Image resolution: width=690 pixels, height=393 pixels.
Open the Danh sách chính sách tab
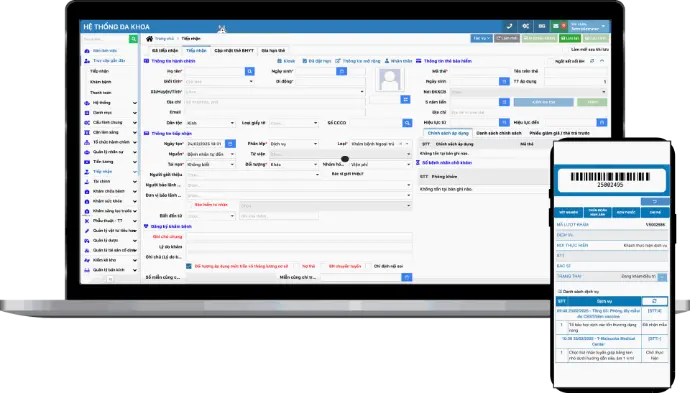499,133
